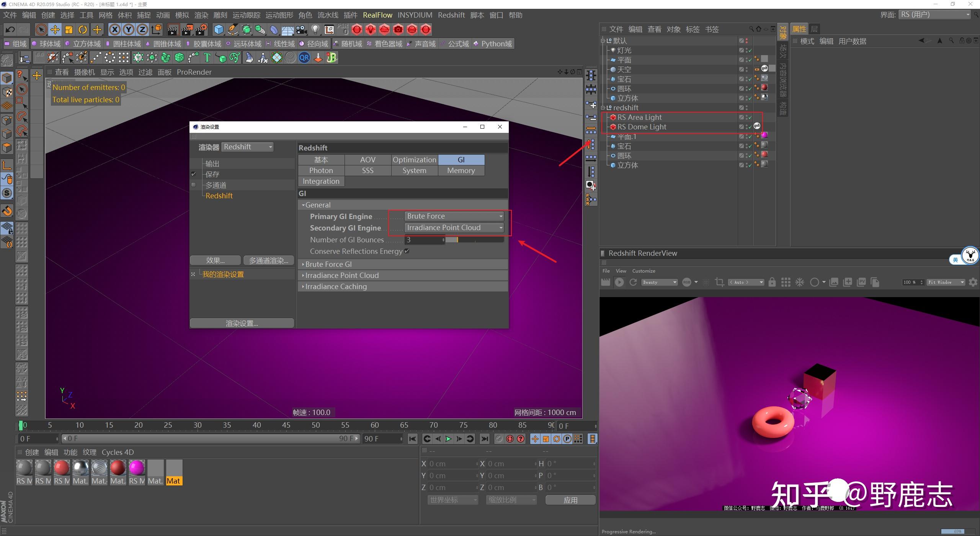This screenshot has width=980, height=536.
Task: Click the Redshift camera red hexagon icon
Action: click(x=398, y=29)
